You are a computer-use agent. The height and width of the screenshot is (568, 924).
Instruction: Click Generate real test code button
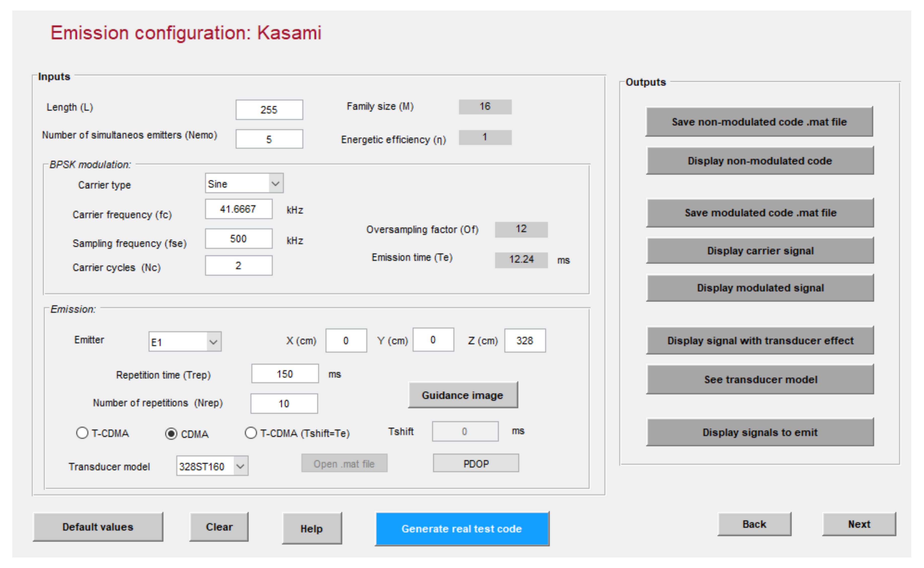coord(462,528)
